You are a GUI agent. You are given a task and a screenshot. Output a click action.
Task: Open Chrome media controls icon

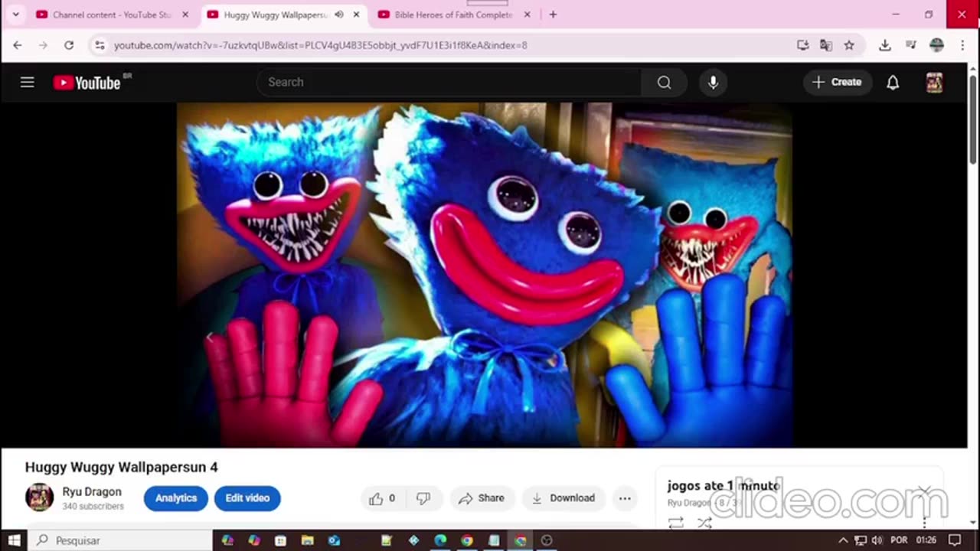(x=910, y=45)
